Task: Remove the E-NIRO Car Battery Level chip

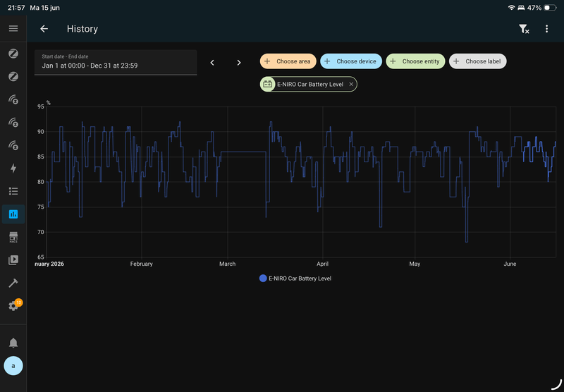Action: (351, 84)
